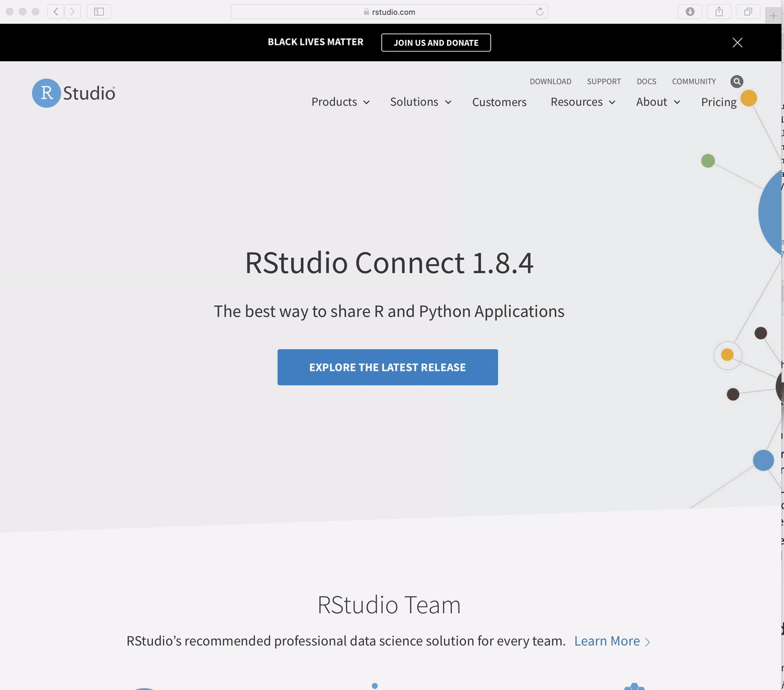Screen dimensions: 784x690
Task: Expand the Resources menu
Action: [x=583, y=102]
